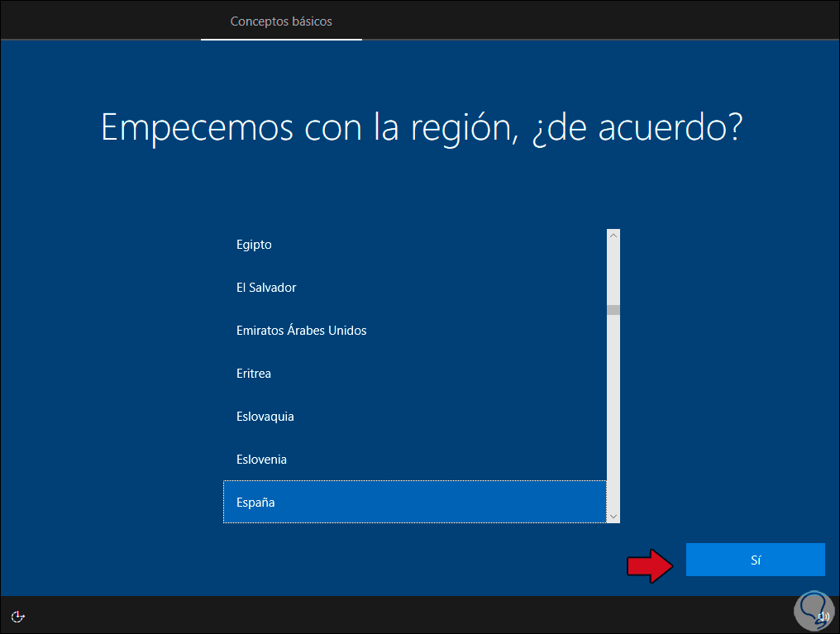Expand the region list by scrolling arrow
Screen dimensions: 840x634
point(613,516)
